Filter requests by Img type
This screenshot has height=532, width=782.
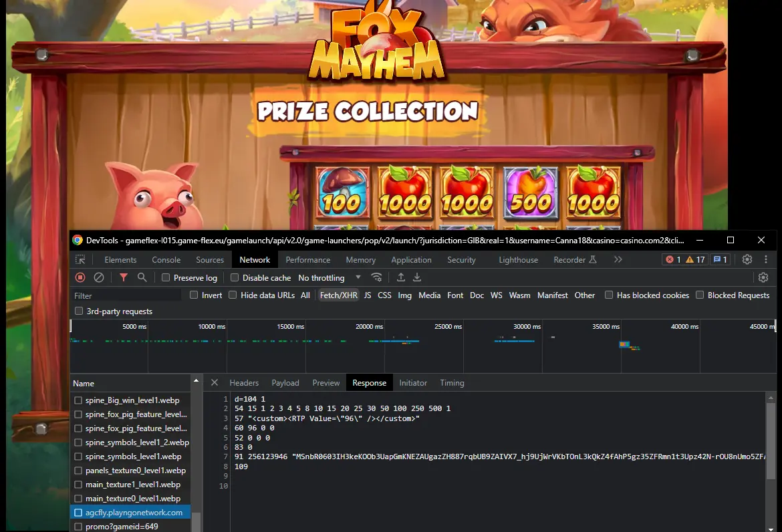point(404,295)
